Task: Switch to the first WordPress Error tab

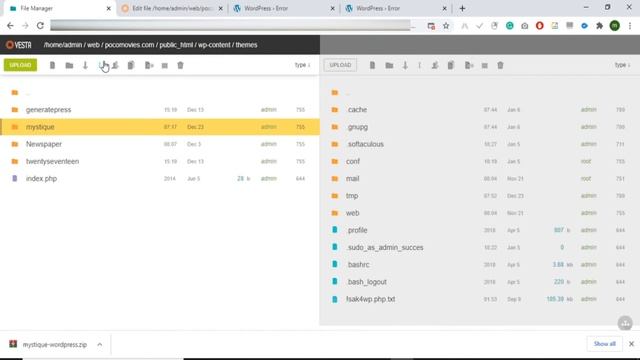Action: pos(283,8)
